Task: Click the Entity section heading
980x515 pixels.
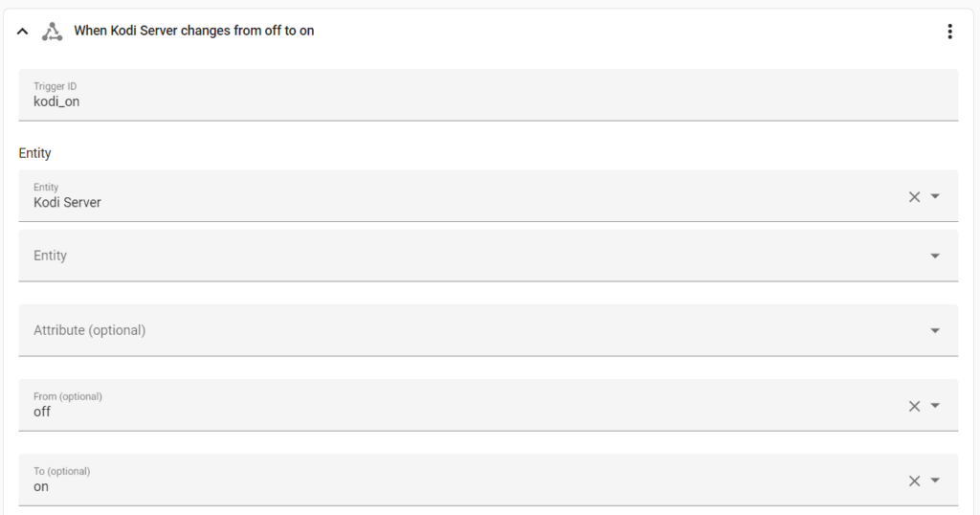Action: [35, 153]
